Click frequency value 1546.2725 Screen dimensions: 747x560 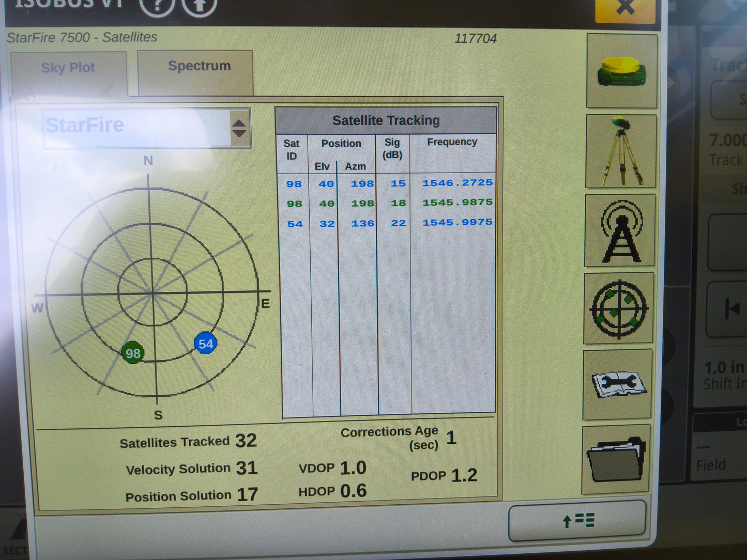[x=458, y=182]
